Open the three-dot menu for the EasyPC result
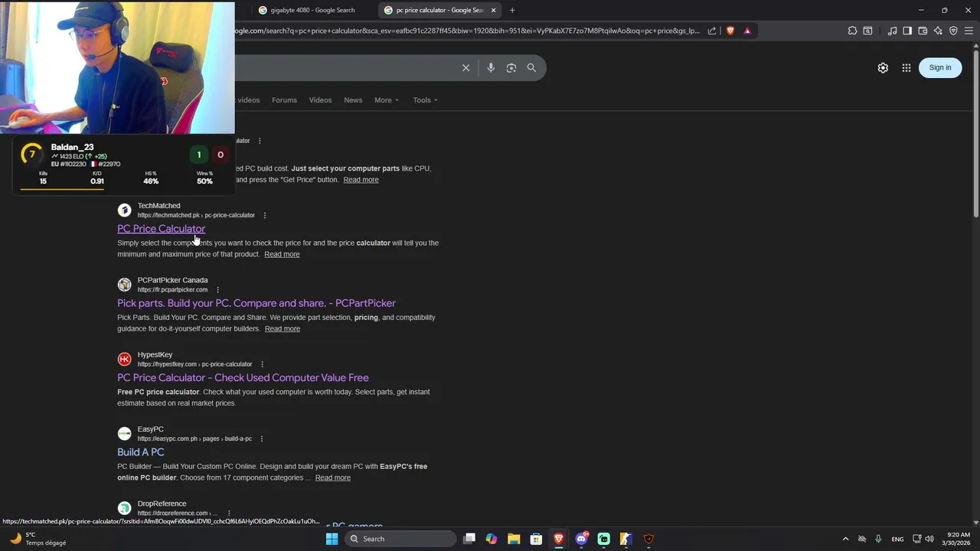 tap(262, 439)
